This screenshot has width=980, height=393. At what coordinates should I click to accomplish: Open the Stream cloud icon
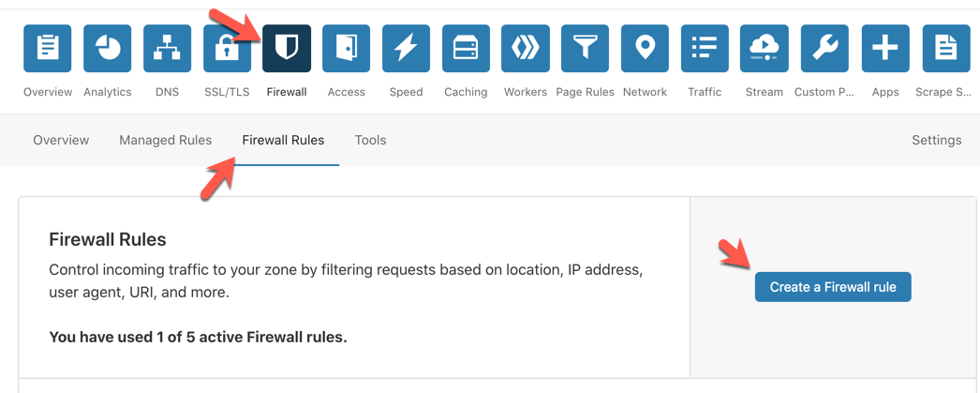point(765,49)
